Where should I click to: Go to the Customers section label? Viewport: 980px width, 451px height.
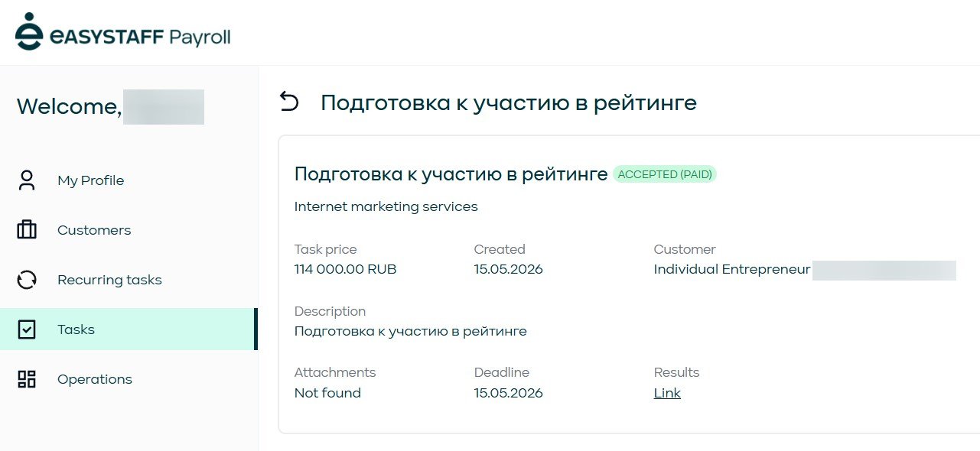94,230
